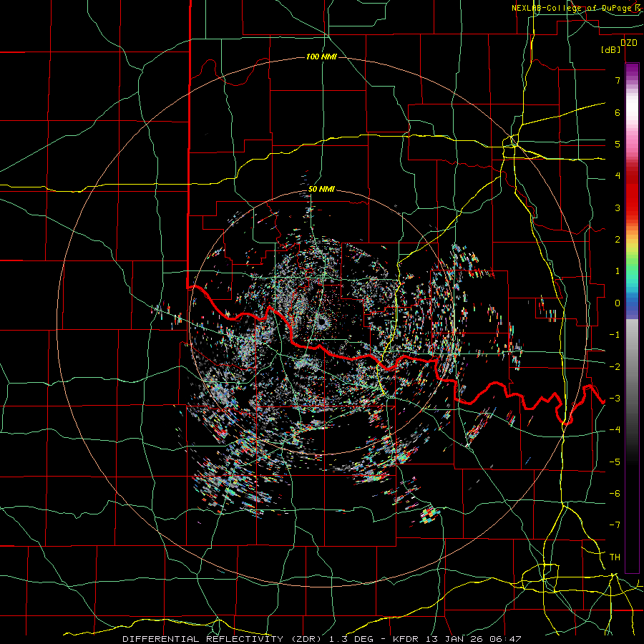This screenshot has width=644, height=644.
Task: Click the -1 dB scale label
Action: click(615, 335)
